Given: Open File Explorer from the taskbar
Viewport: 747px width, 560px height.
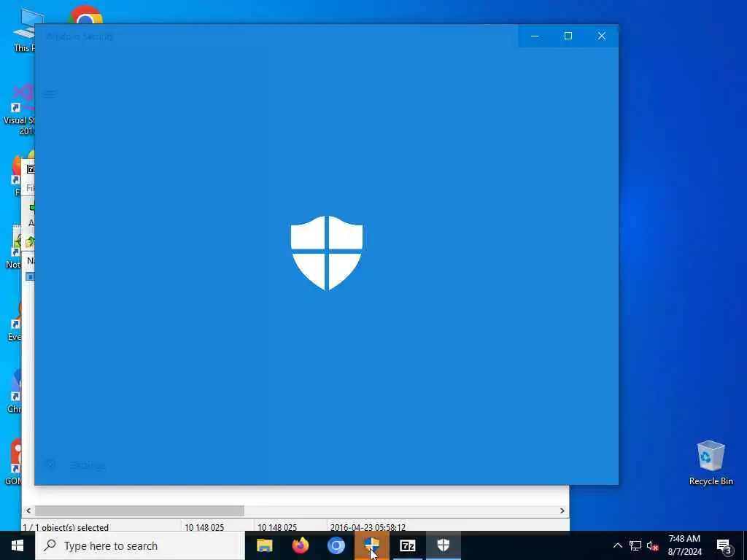Looking at the screenshot, I should point(264,545).
